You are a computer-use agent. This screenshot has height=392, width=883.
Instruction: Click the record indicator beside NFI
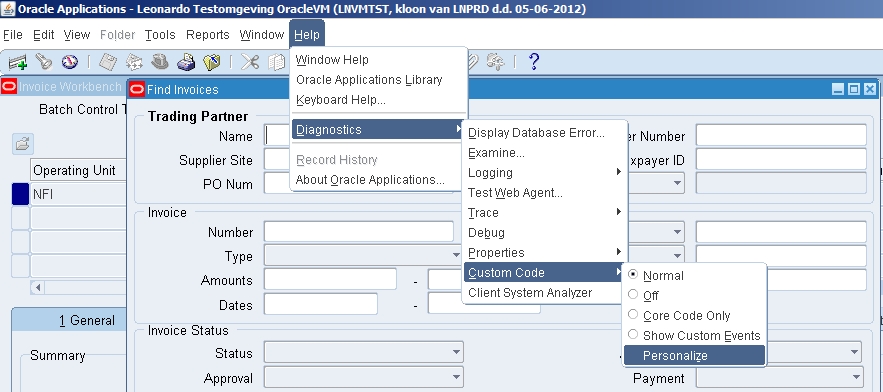pyautogui.click(x=20, y=194)
